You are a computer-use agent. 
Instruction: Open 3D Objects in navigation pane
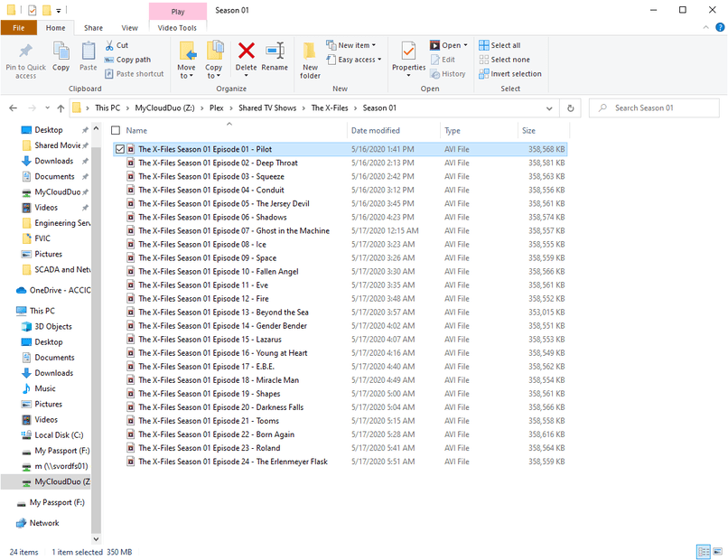[53, 326]
